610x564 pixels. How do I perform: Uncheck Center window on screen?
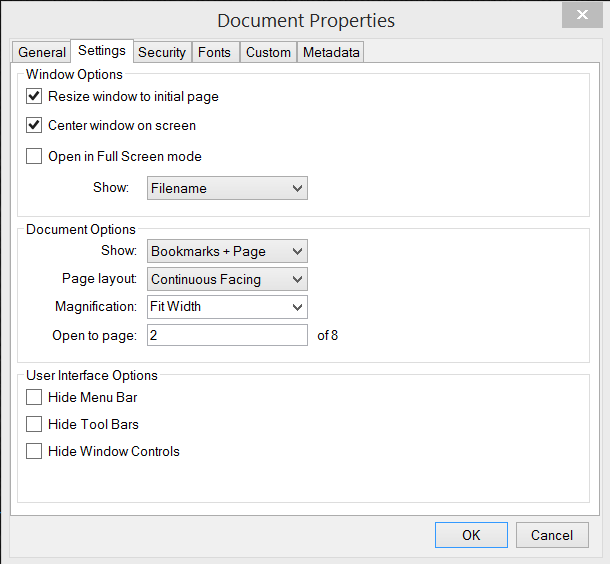(34, 125)
